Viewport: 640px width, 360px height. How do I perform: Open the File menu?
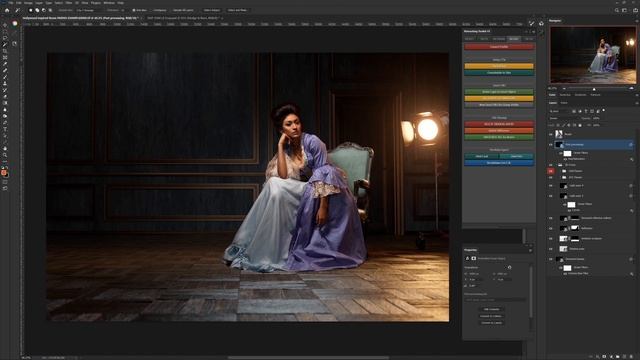(x=11, y=3)
